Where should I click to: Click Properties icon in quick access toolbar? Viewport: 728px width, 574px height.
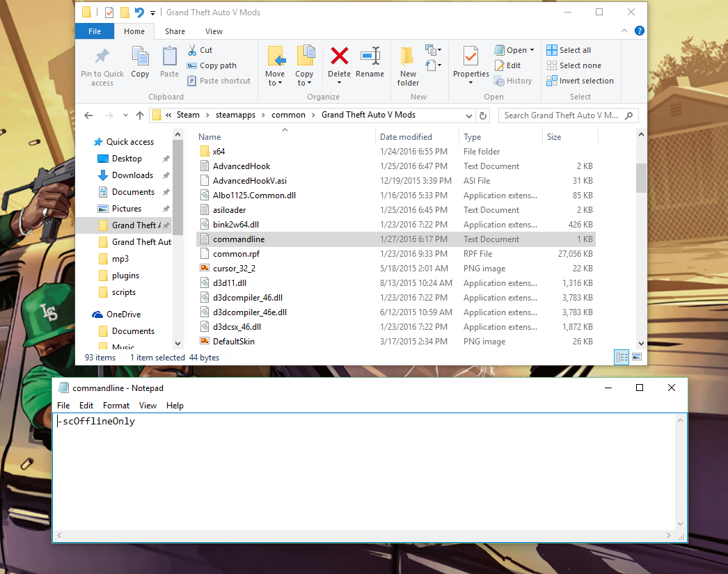coord(109,13)
